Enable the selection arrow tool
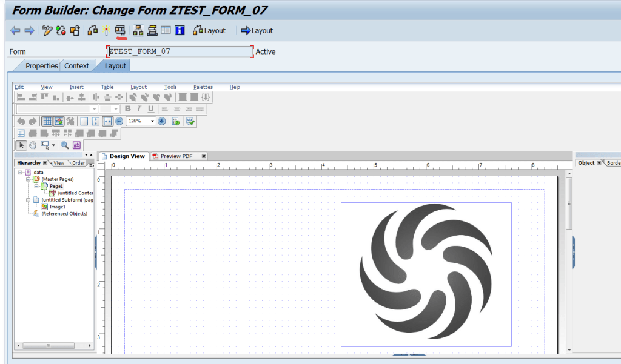Viewport: 621px width, 364px height. click(21, 145)
